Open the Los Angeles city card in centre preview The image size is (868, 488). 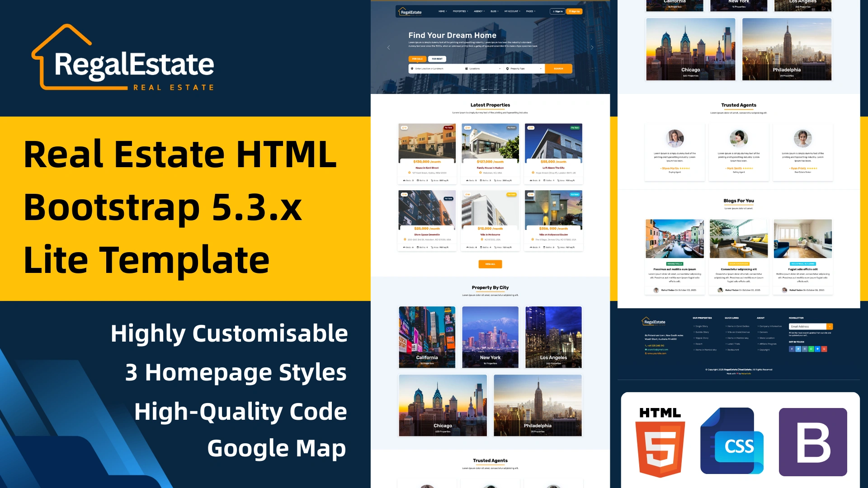pos(553,337)
